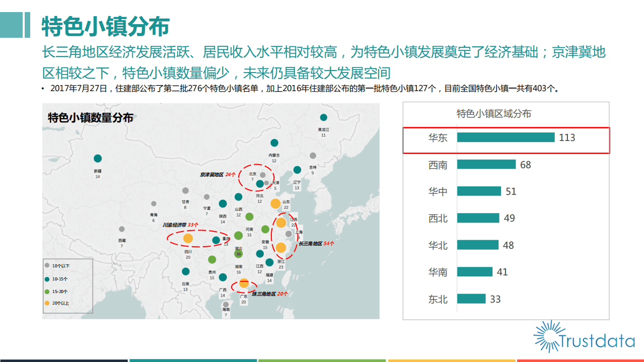Select the orange 浙江 bubble near the coast
Screen dimensions: 644x362
(x=281, y=247)
